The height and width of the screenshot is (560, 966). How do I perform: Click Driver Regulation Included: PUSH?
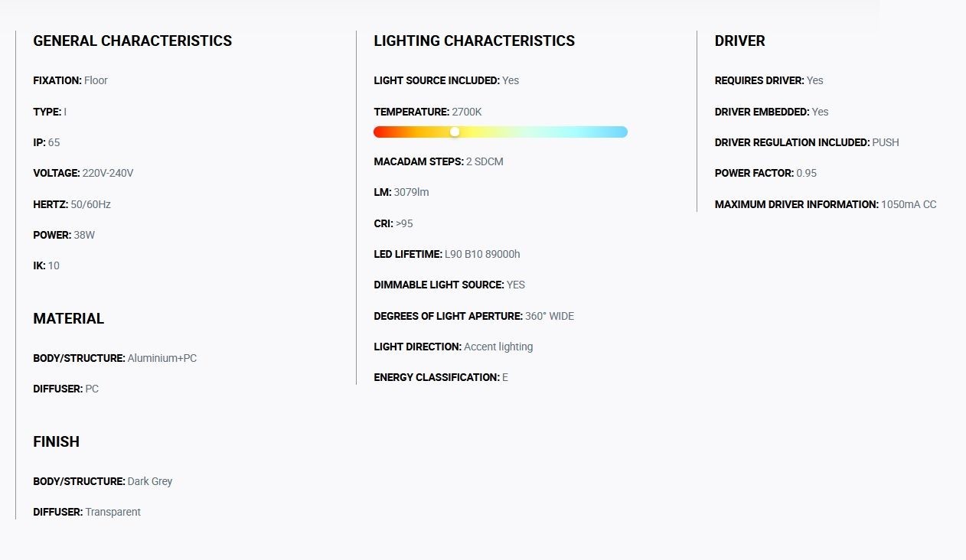(x=807, y=142)
